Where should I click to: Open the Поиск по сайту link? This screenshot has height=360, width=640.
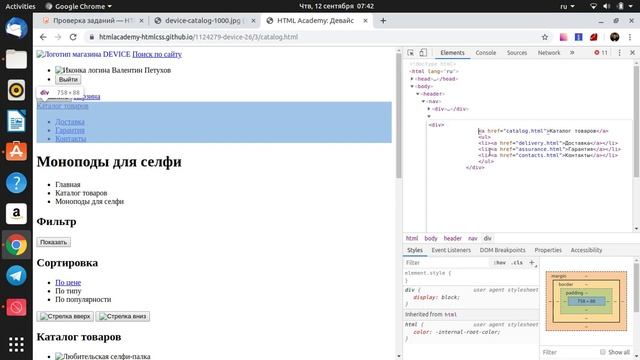[x=157, y=54]
